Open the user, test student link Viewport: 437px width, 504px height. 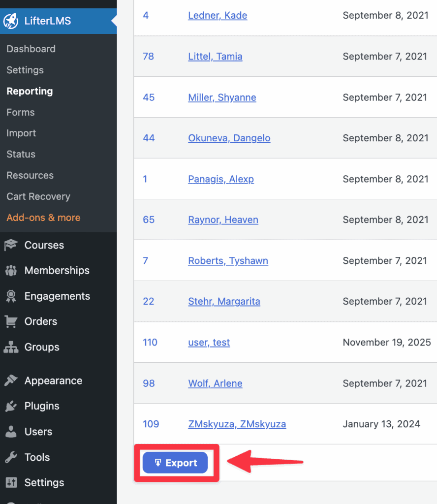(209, 343)
